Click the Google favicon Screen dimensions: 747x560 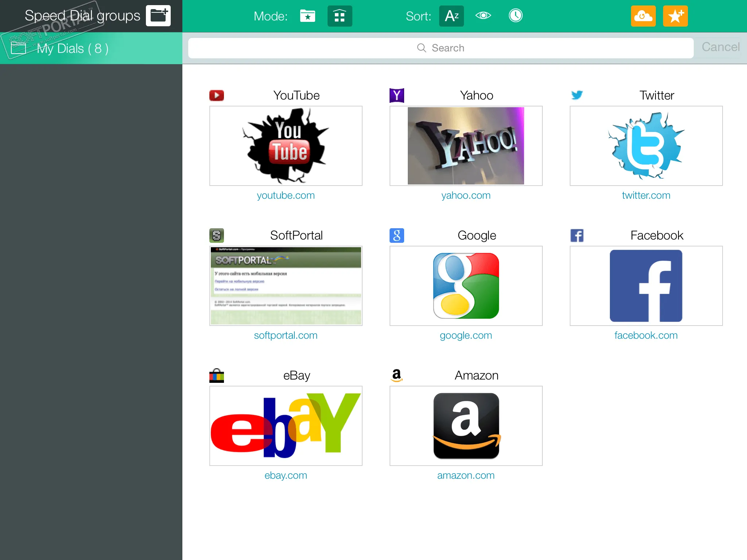pyautogui.click(x=397, y=236)
